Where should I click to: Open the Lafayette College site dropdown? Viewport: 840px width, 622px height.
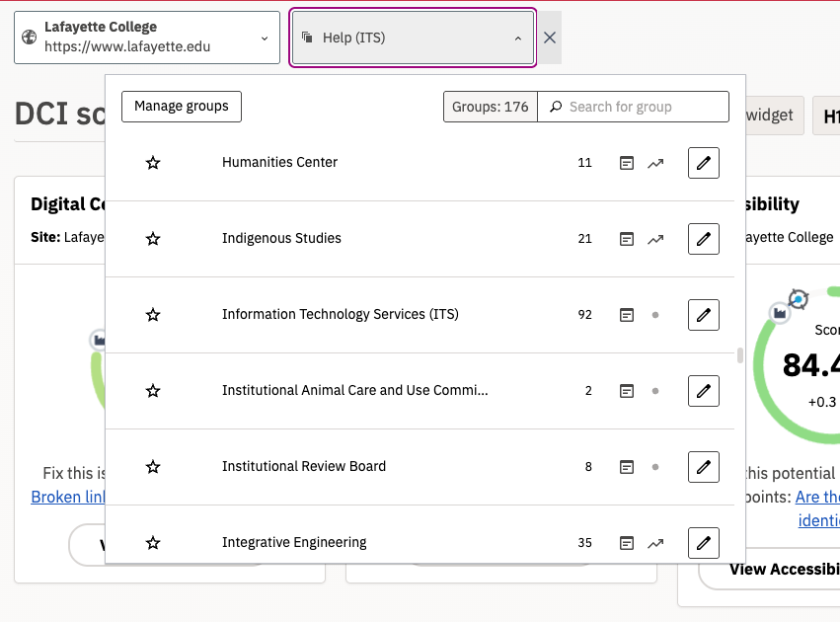[x=147, y=38]
